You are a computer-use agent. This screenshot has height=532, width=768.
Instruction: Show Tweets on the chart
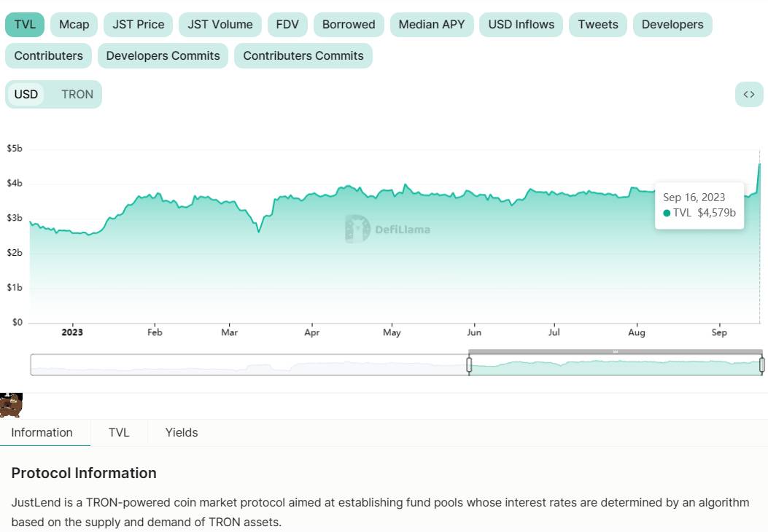(597, 25)
